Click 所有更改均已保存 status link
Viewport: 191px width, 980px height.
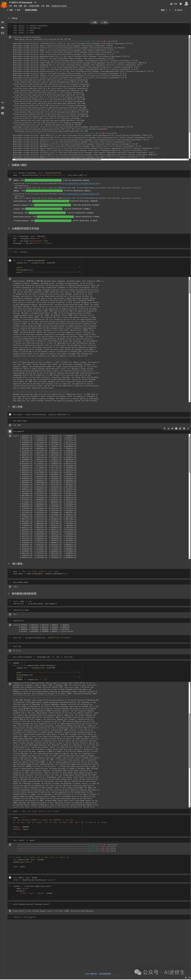click(59, 6)
